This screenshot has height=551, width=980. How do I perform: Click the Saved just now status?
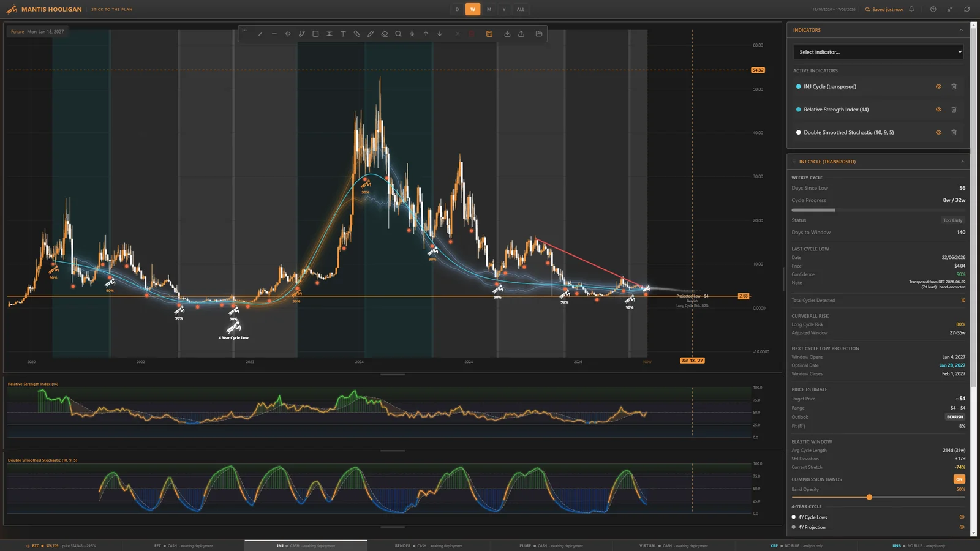point(884,9)
